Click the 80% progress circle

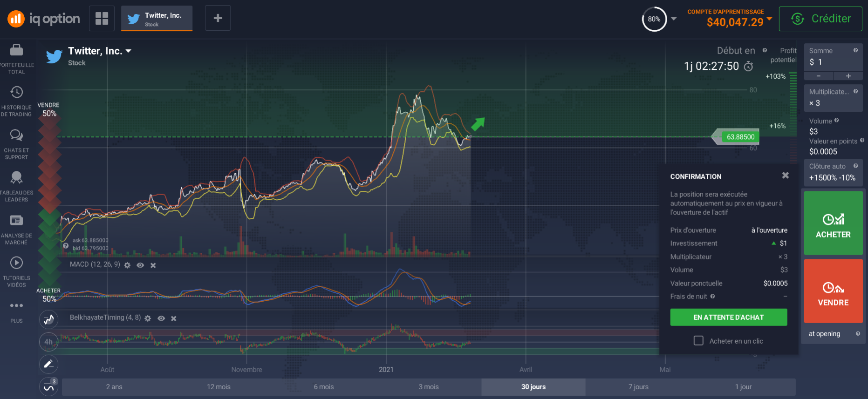click(654, 19)
